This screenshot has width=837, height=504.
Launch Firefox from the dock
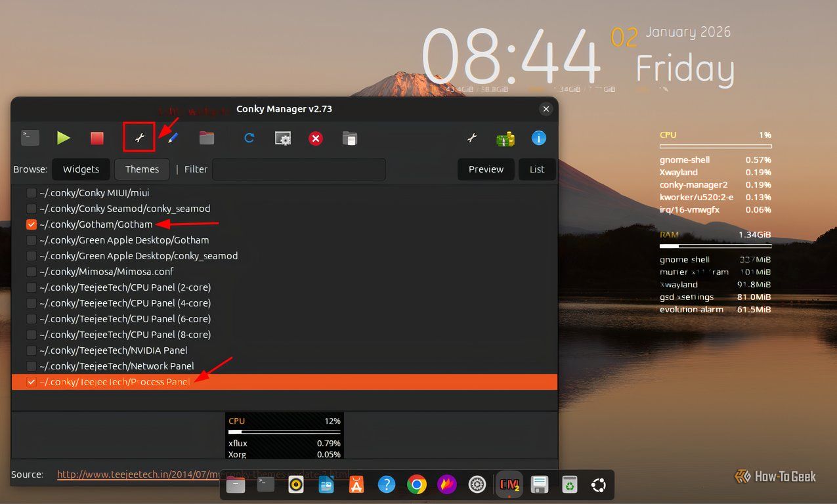pos(446,484)
